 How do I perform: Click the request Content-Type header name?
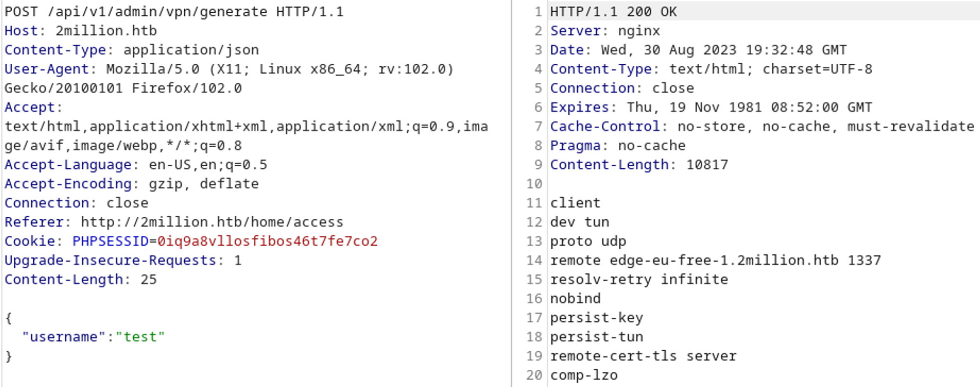click(55, 50)
